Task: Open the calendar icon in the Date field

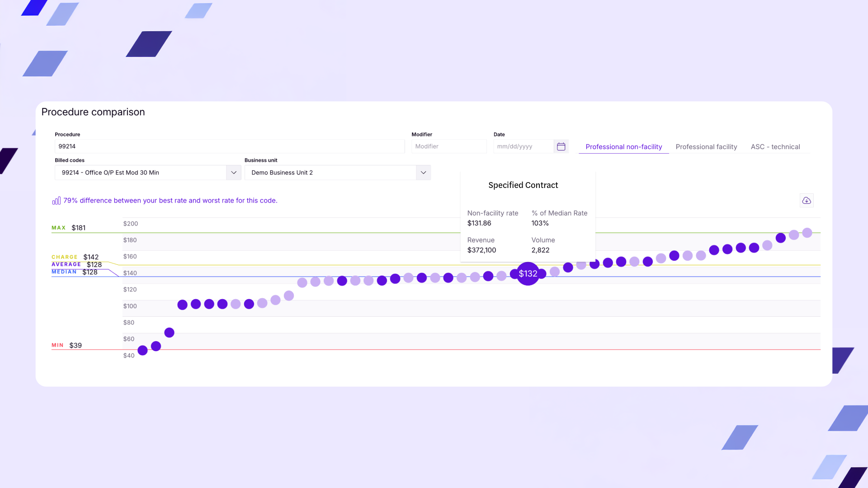Action: (561, 146)
